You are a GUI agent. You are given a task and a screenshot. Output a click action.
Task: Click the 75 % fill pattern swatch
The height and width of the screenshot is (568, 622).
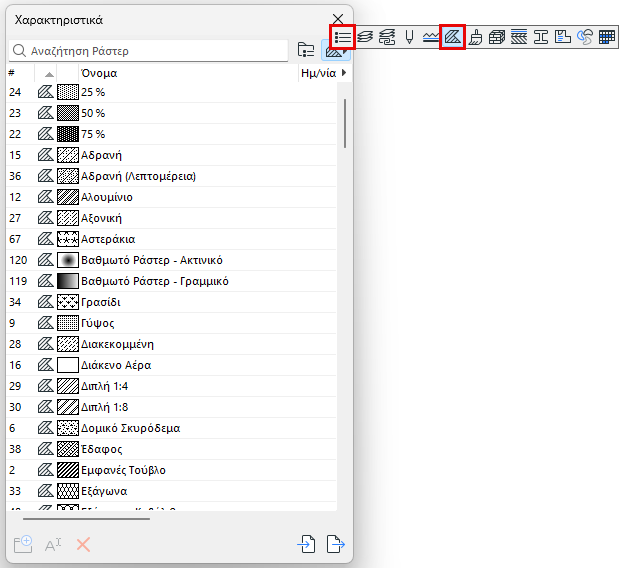click(68, 134)
